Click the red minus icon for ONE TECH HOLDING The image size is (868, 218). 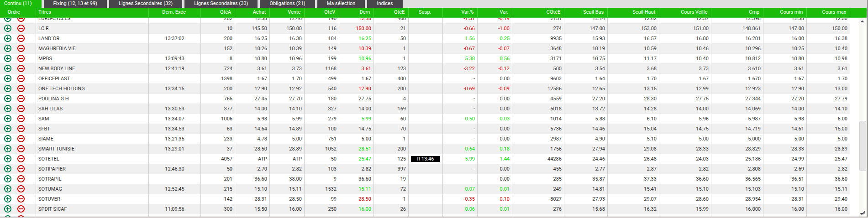coord(21,88)
